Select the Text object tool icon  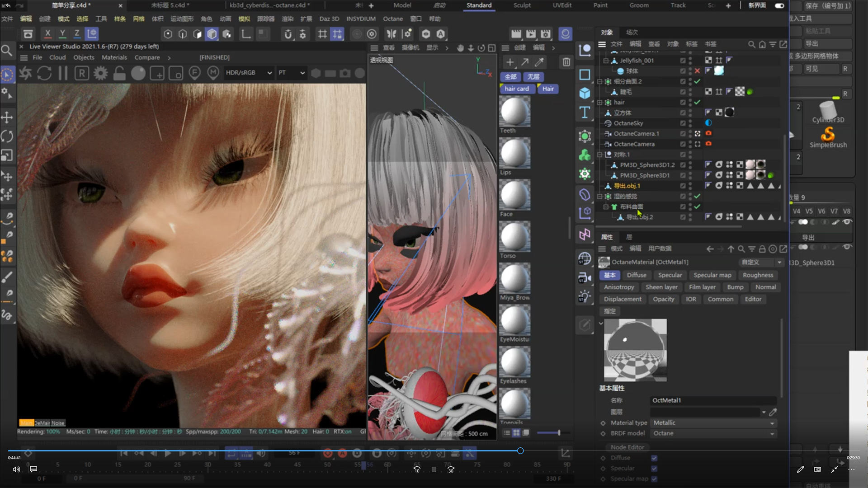[585, 112]
